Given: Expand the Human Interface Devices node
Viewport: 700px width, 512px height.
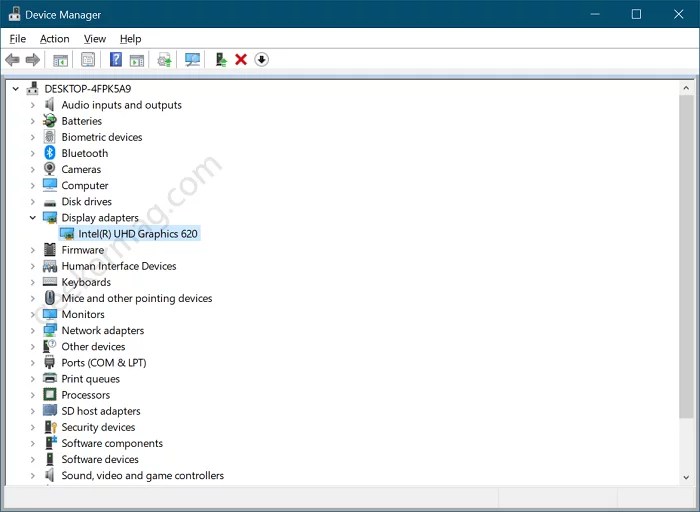Looking at the screenshot, I should (x=33, y=266).
